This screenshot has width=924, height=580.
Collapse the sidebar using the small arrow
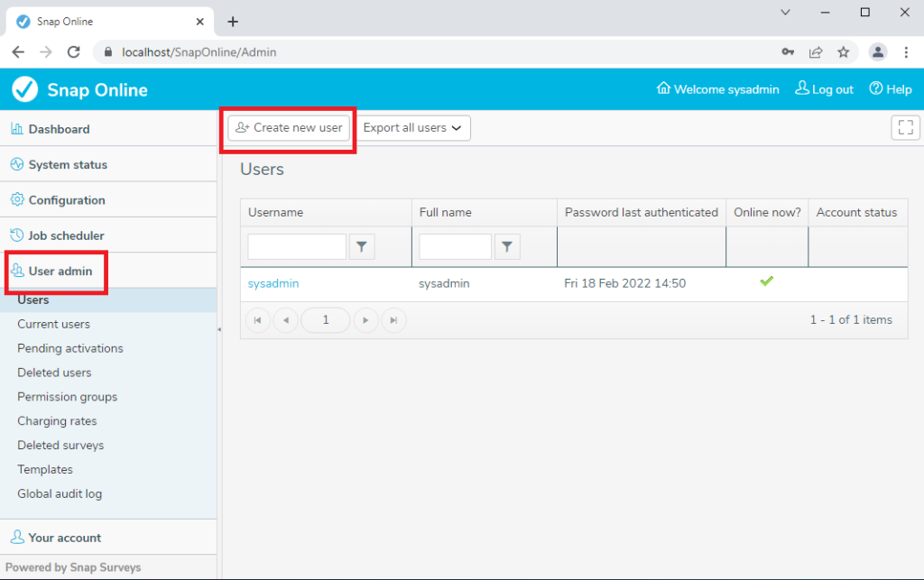[x=217, y=331]
